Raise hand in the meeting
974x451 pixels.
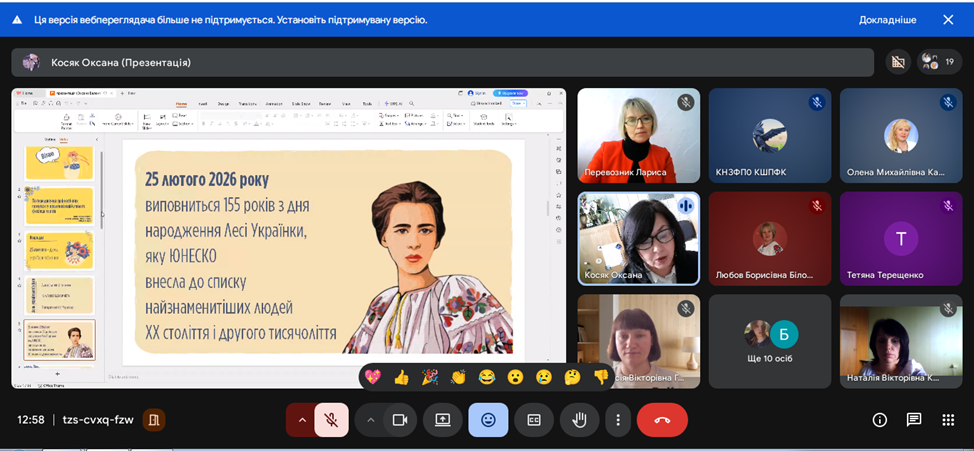pyautogui.click(x=580, y=420)
